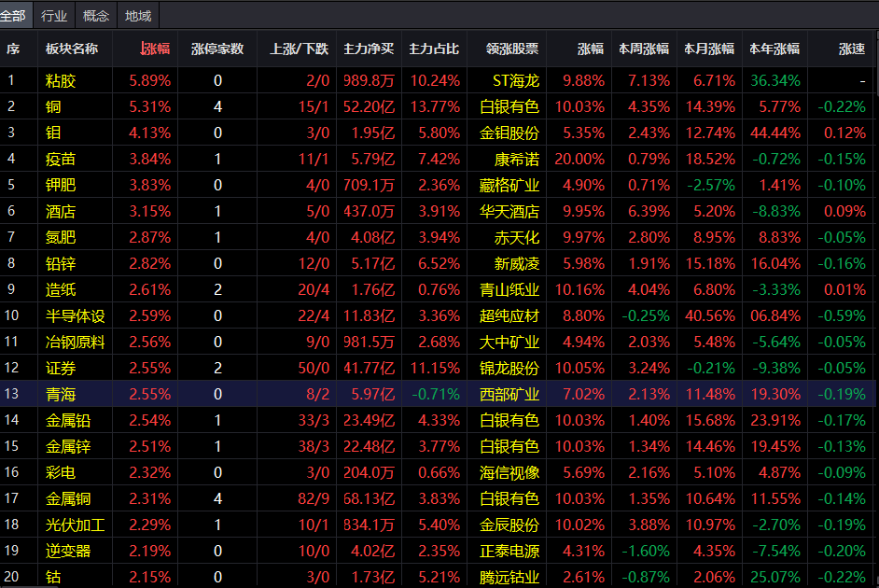
Task: Switch to the 全部 tab
Action: click(x=13, y=16)
